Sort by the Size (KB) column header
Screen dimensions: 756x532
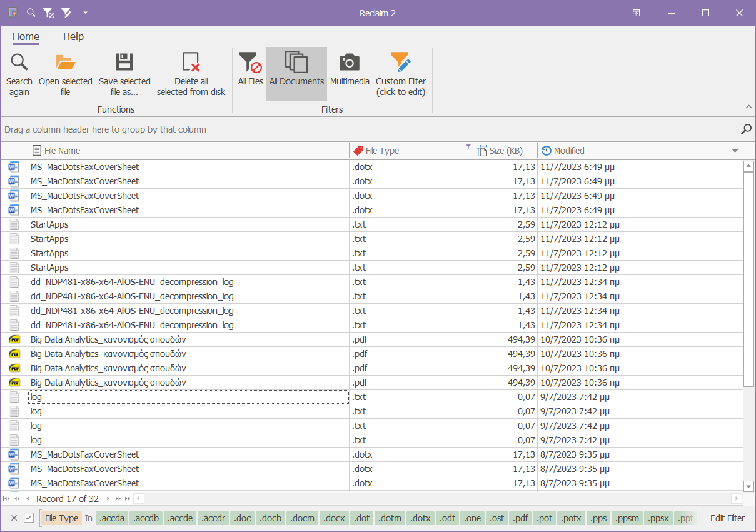click(505, 151)
